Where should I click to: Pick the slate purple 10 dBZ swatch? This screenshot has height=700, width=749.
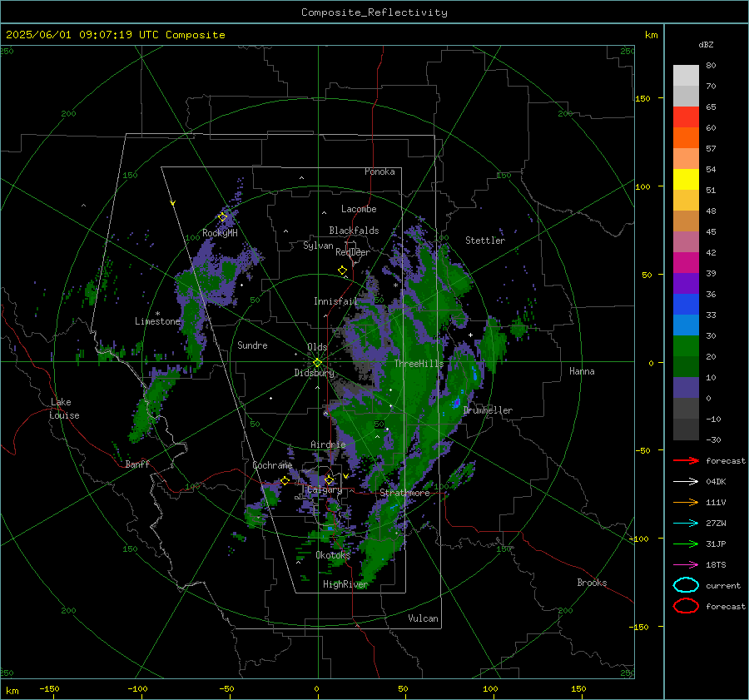click(x=686, y=388)
